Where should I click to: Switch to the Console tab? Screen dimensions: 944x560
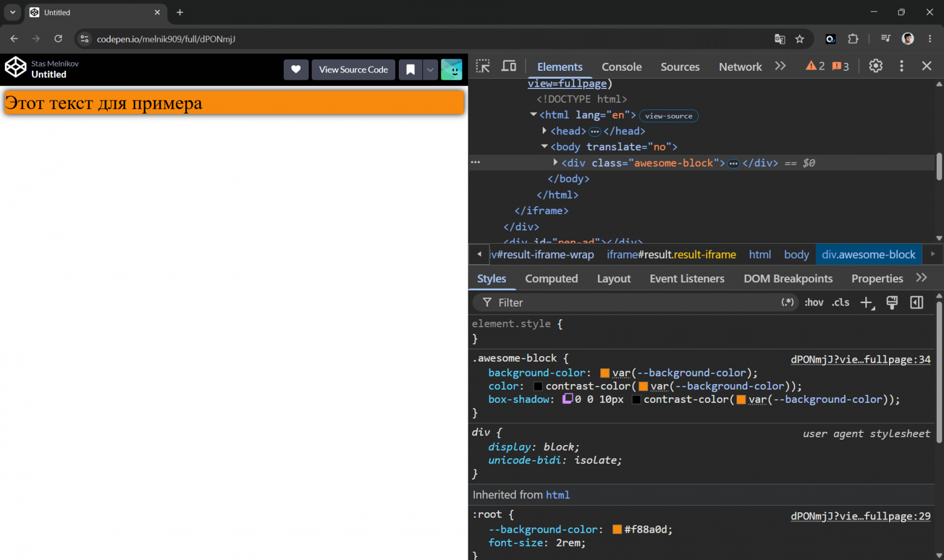621,67
